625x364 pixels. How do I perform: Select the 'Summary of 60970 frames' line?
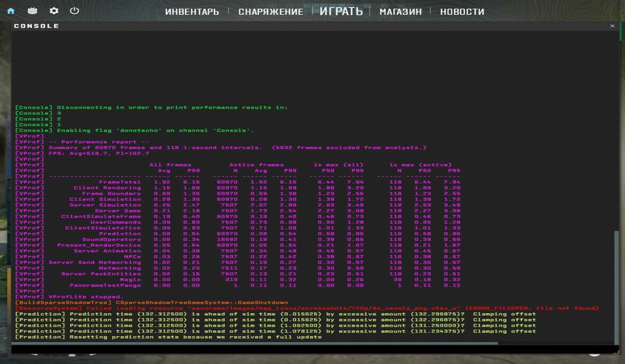[x=221, y=147]
